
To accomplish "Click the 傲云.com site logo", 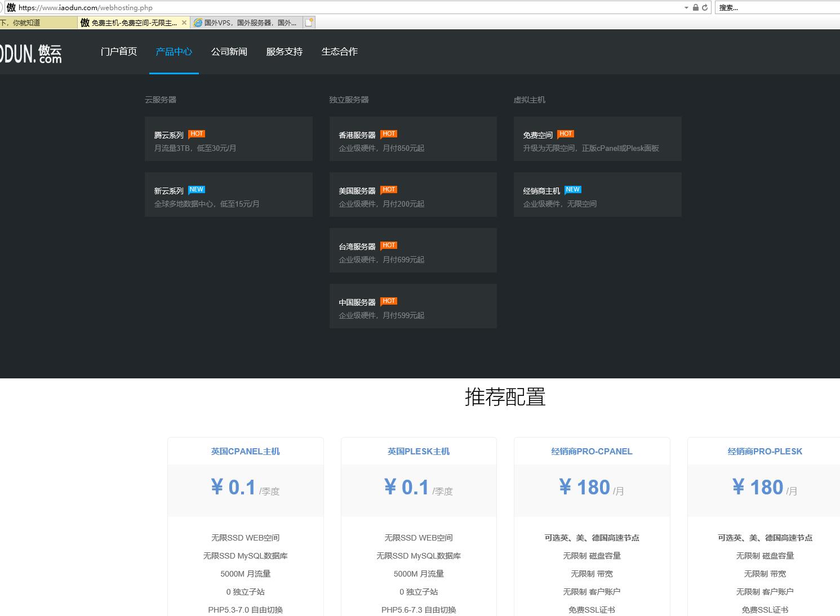I will (31, 52).
